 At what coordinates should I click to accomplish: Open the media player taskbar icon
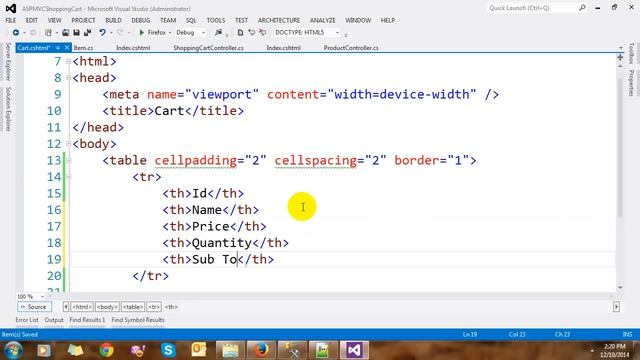click(x=44, y=350)
